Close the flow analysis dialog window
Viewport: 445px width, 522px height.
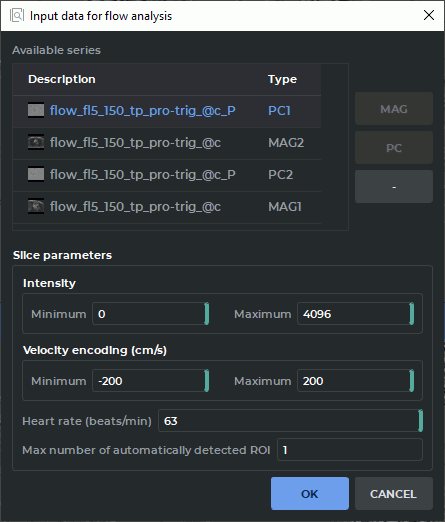(x=429, y=15)
